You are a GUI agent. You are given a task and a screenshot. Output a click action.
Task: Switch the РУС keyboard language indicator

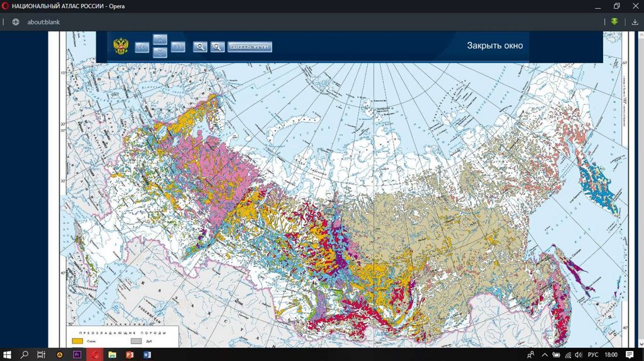592,355
